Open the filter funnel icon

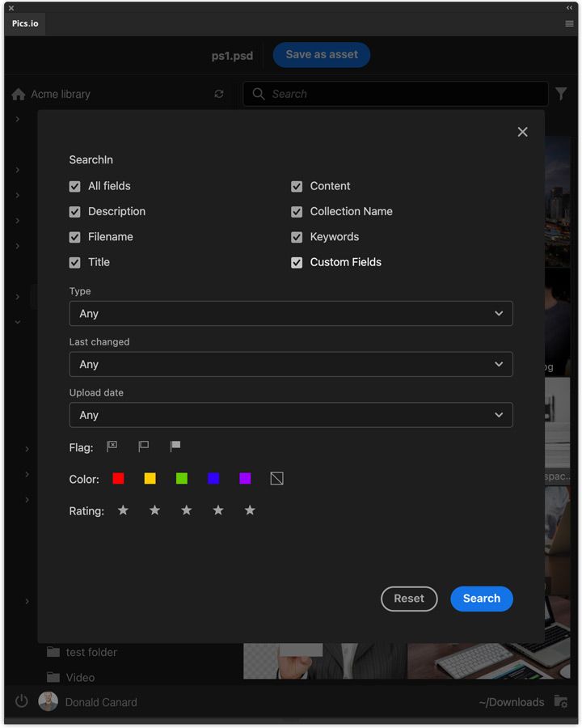561,94
